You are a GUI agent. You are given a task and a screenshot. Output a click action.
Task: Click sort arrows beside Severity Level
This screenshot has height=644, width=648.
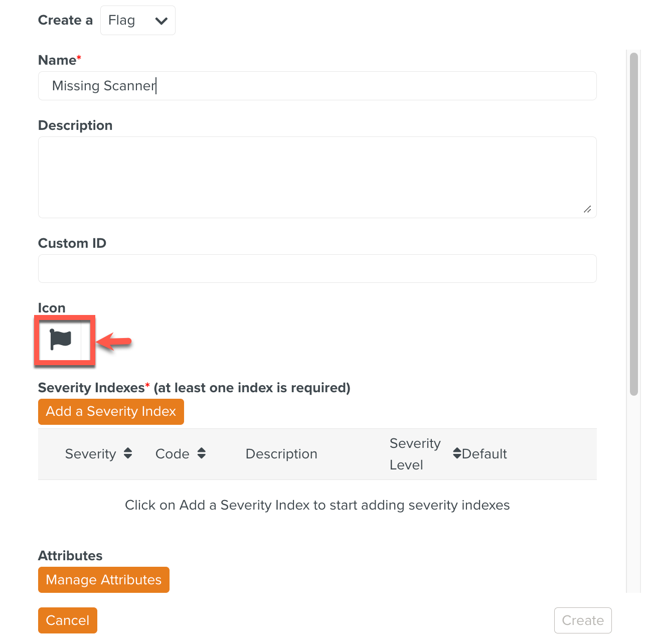[456, 453]
